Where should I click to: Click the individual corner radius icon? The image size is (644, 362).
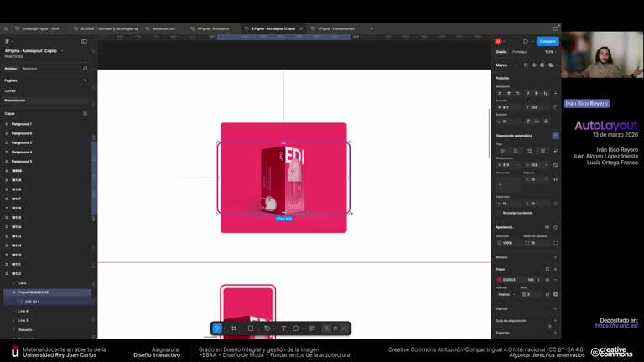tap(556, 243)
